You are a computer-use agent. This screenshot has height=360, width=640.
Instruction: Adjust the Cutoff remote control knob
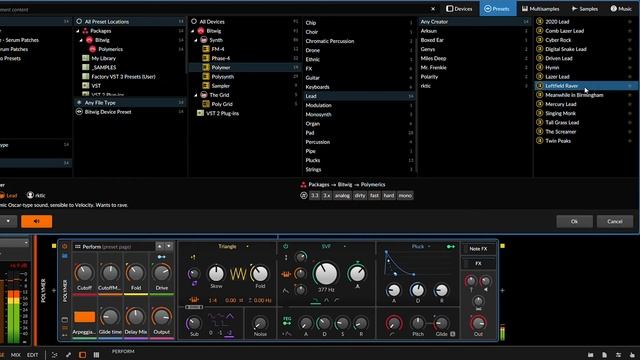(x=84, y=273)
